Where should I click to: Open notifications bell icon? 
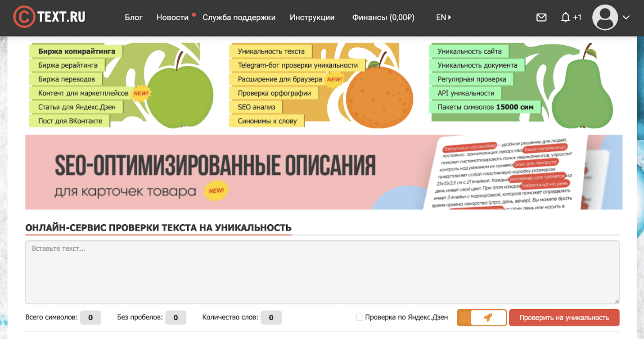[x=566, y=18]
